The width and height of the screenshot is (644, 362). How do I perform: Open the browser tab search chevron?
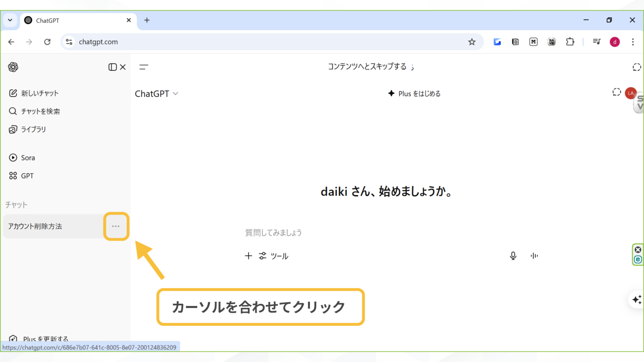10,20
